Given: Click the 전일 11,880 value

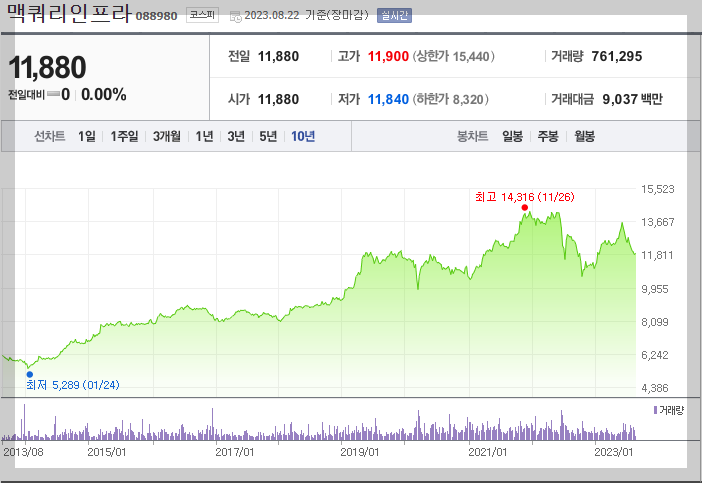Looking at the screenshot, I should pyautogui.click(x=278, y=56).
